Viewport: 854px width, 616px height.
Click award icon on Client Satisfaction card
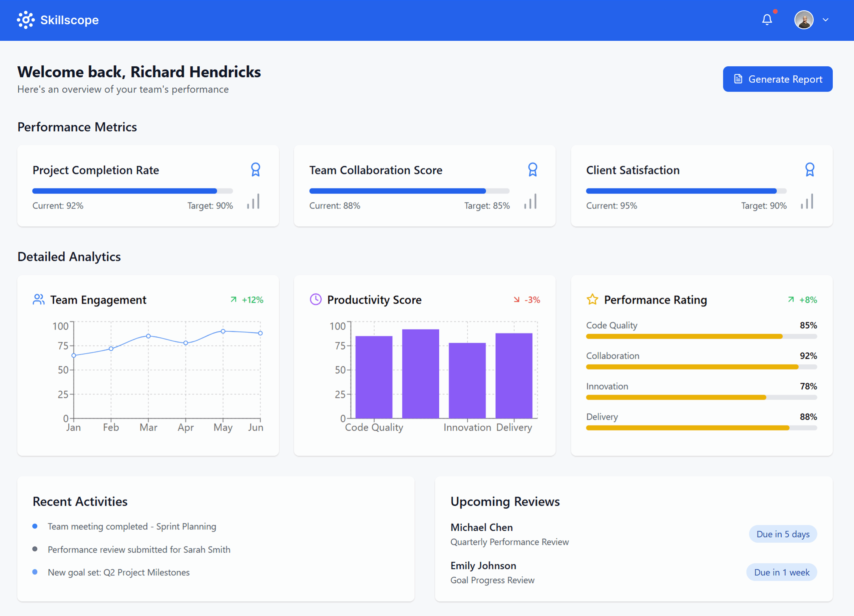[x=809, y=170]
